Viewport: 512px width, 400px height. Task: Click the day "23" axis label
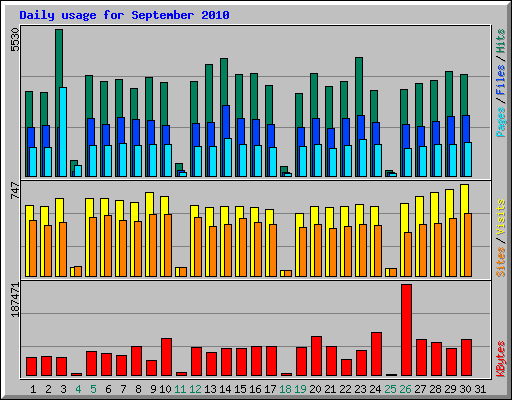[360, 389]
